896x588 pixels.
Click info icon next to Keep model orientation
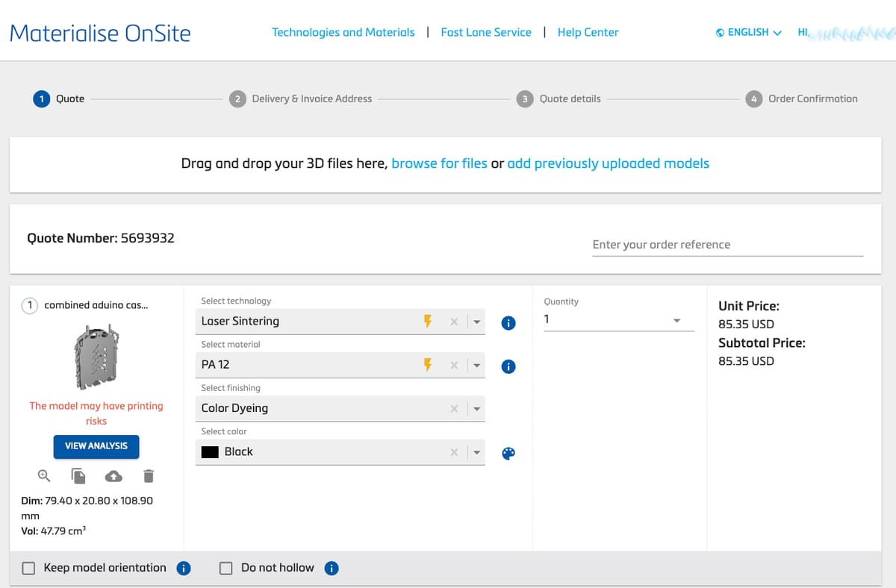point(184,569)
